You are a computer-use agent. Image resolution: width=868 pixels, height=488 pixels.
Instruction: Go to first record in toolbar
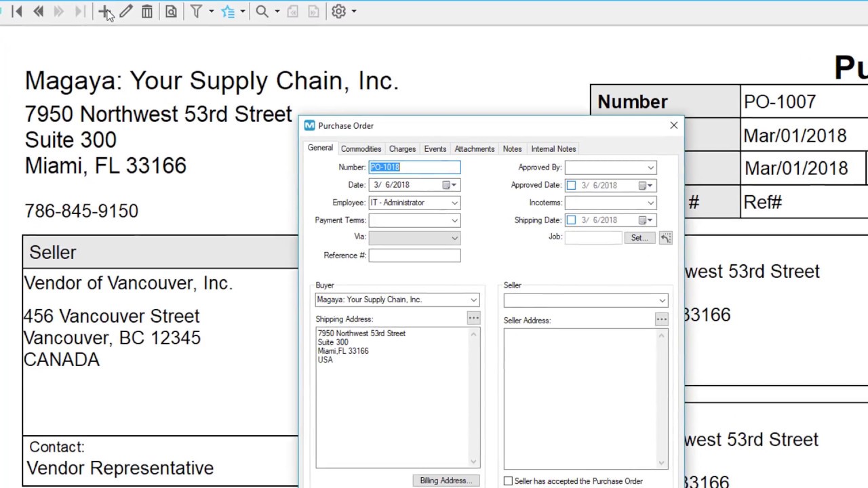coord(17,12)
